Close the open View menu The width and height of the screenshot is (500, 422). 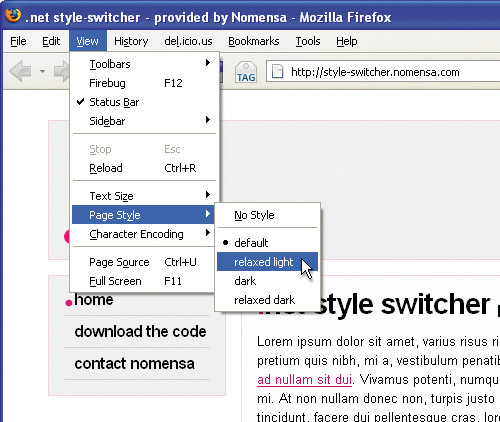coord(88,41)
